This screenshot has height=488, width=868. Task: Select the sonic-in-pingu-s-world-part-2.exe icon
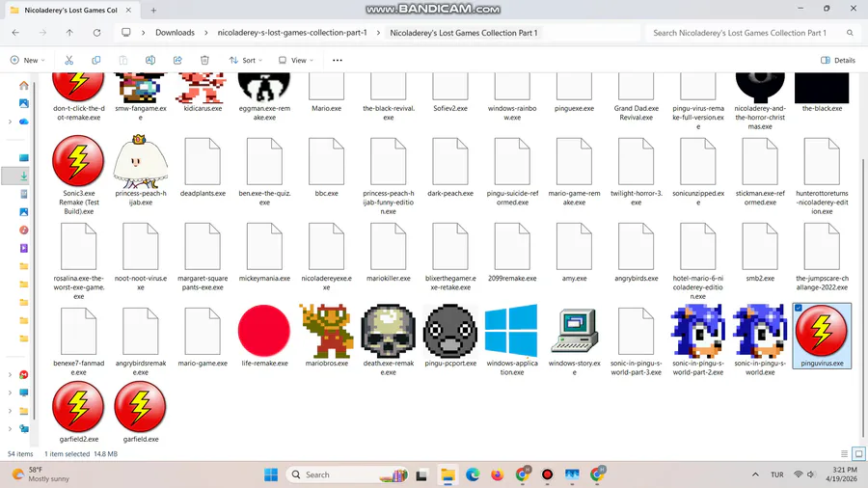[698, 330]
